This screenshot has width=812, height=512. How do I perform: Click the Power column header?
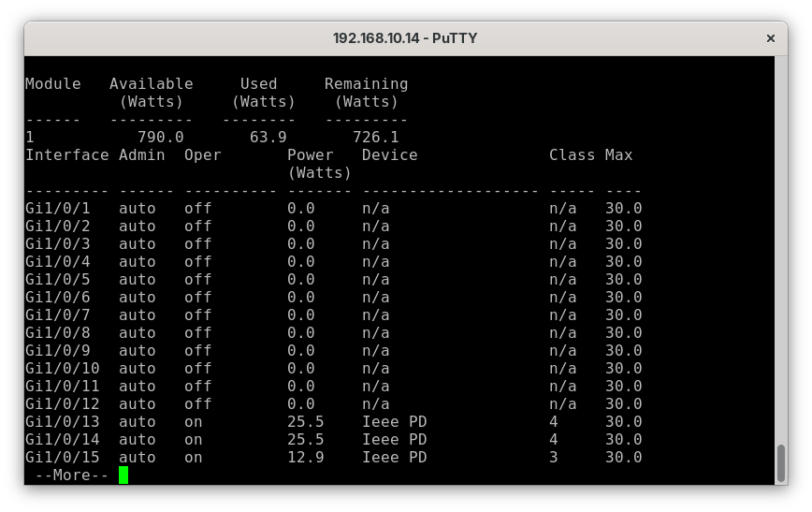(311, 155)
